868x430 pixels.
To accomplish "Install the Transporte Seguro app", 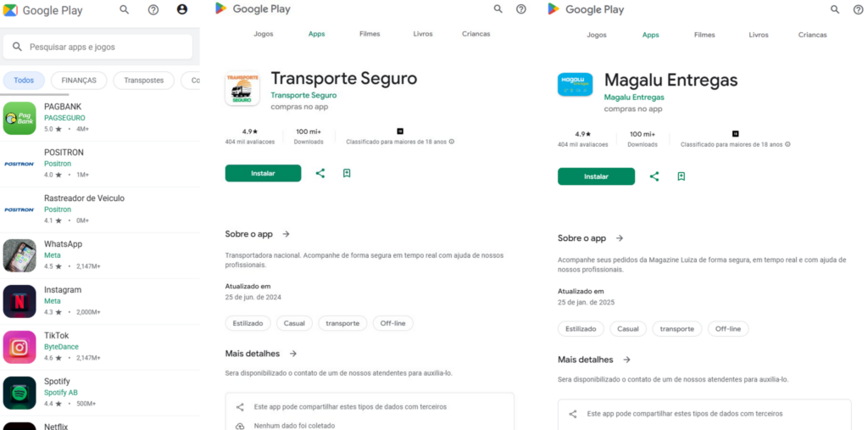I will [263, 173].
